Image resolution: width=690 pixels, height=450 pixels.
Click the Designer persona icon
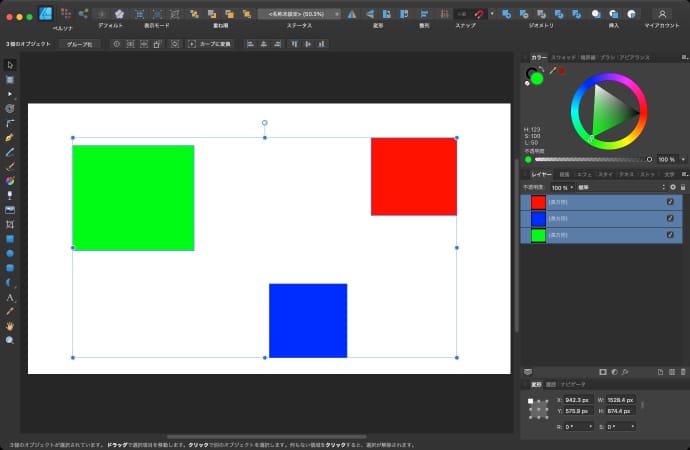45,14
